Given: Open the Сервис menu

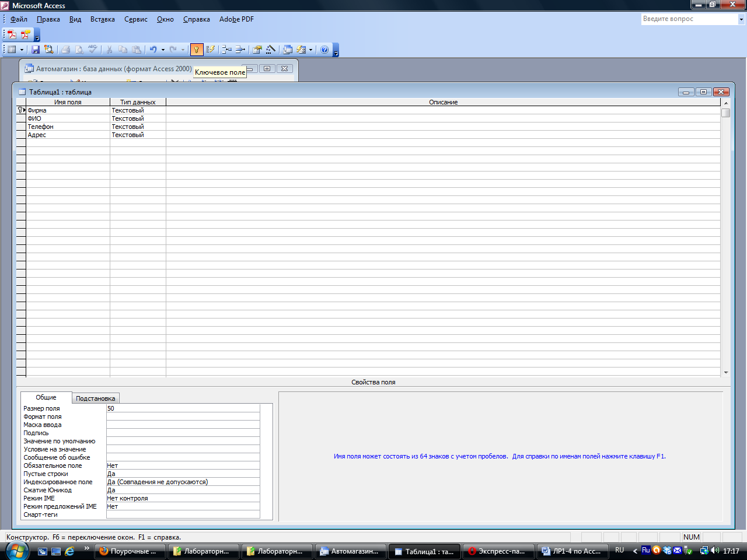Looking at the screenshot, I should pos(136,19).
